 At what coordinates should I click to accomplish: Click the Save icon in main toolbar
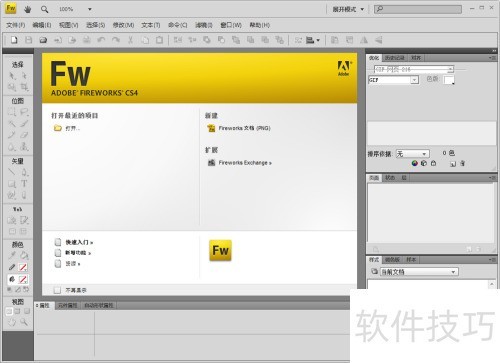[29, 40]
